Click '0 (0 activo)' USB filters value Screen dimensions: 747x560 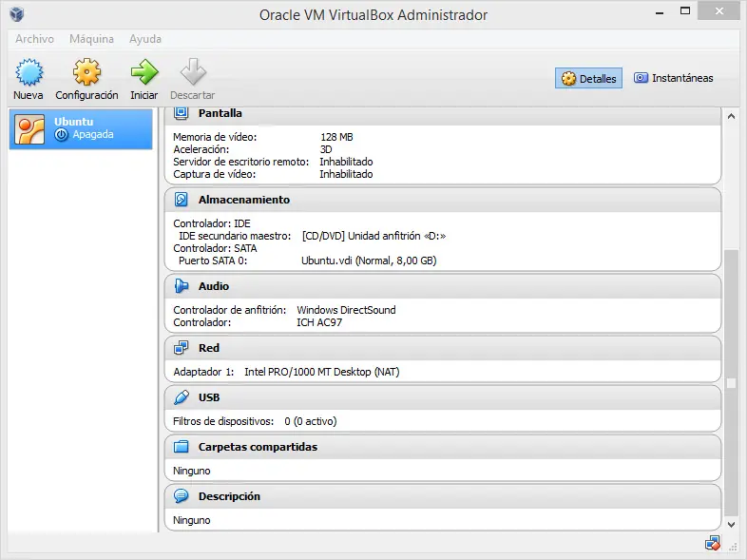(311, 421)
